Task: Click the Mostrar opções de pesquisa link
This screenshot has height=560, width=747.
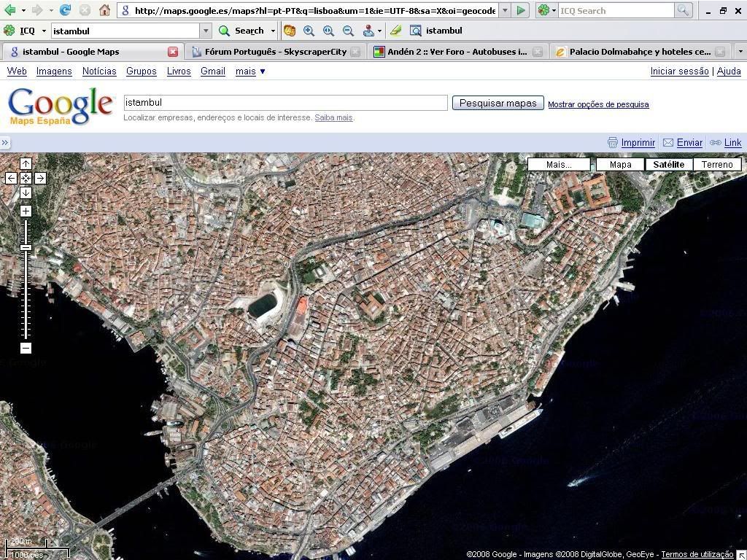Action: [598, 104]
